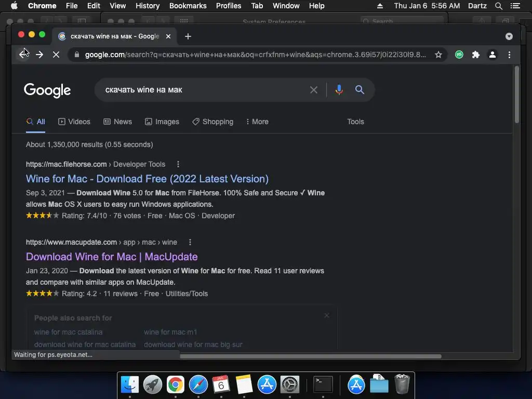Search for wine for mac m1
The height and width of the screenshot is (399, 532).
(170, 332)
